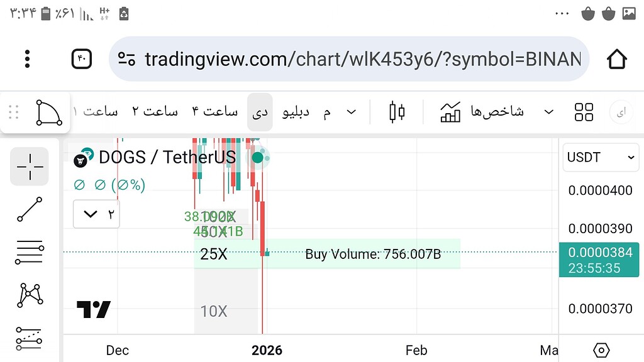This screenshot has height=362, width=644.
Task: Open the forecast projection drawing tool
Action: coord(28,338)
